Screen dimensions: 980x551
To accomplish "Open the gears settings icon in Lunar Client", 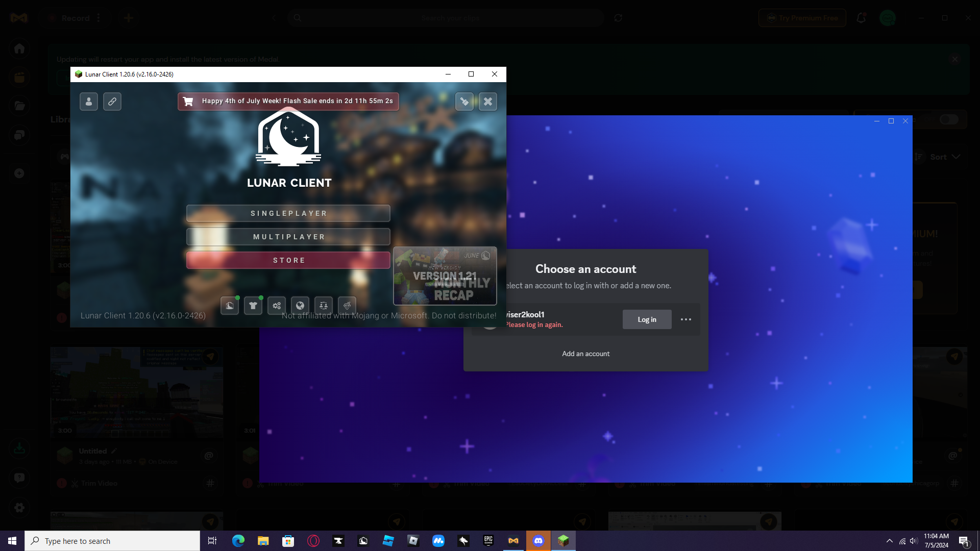I will pyautogui.click(x=277, y=306).
